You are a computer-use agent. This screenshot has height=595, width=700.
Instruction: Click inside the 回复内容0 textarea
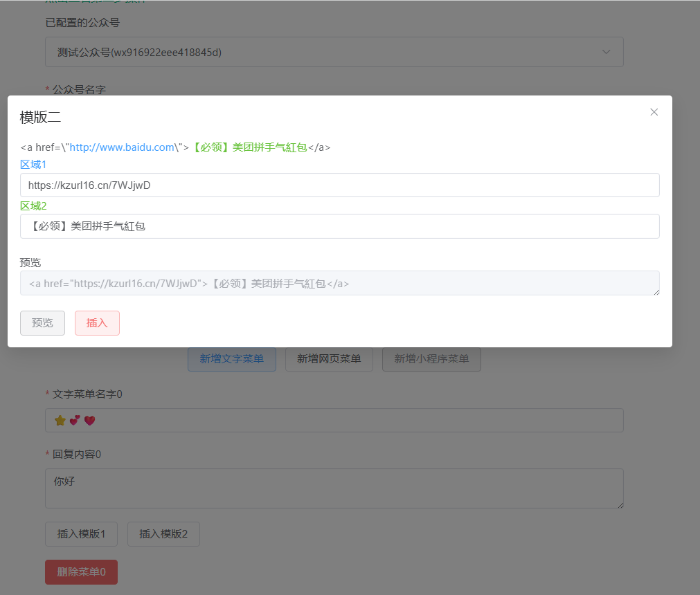[x=334, y=488]
